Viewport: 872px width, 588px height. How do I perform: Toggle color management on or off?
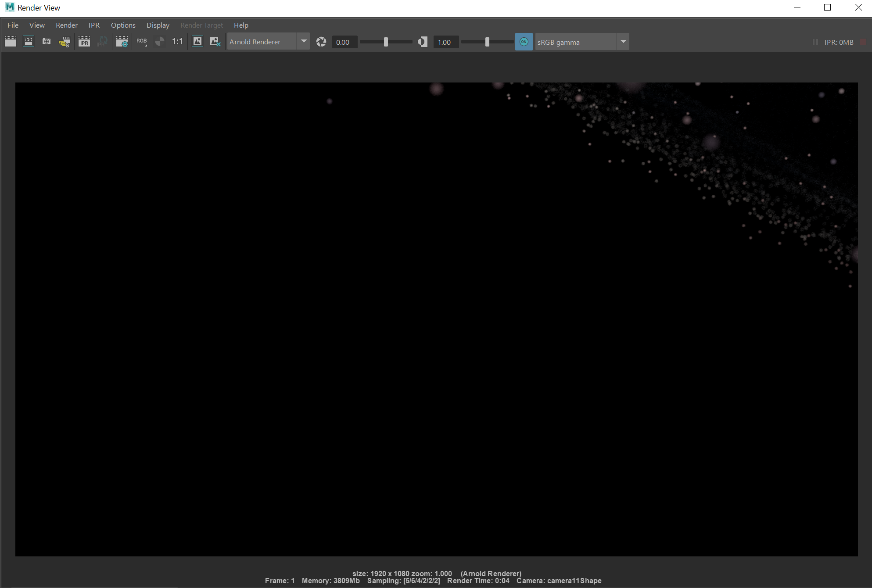pyautogui.click(x=524, y=42)
